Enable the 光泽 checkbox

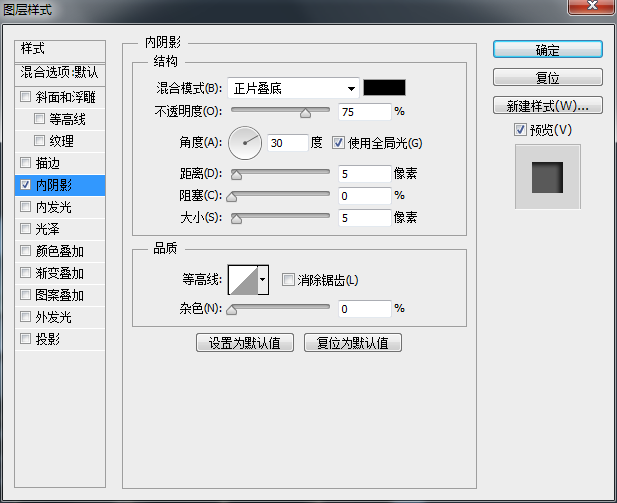click(x=25, y=229)
